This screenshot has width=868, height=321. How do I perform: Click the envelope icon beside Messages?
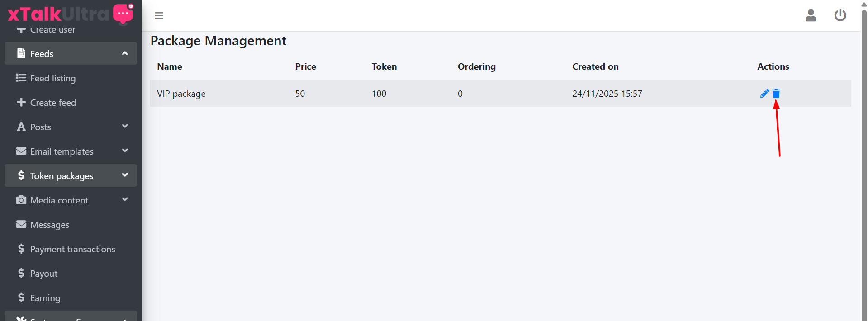21,224
